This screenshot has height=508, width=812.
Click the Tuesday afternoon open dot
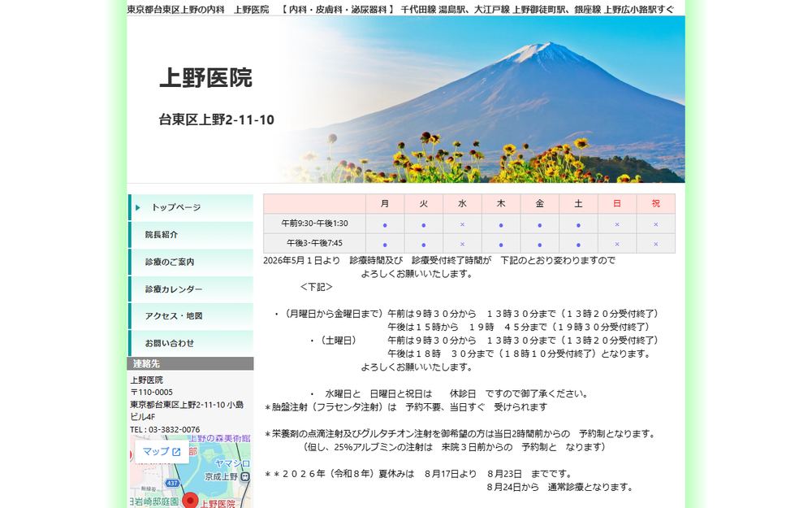[424, 245]
